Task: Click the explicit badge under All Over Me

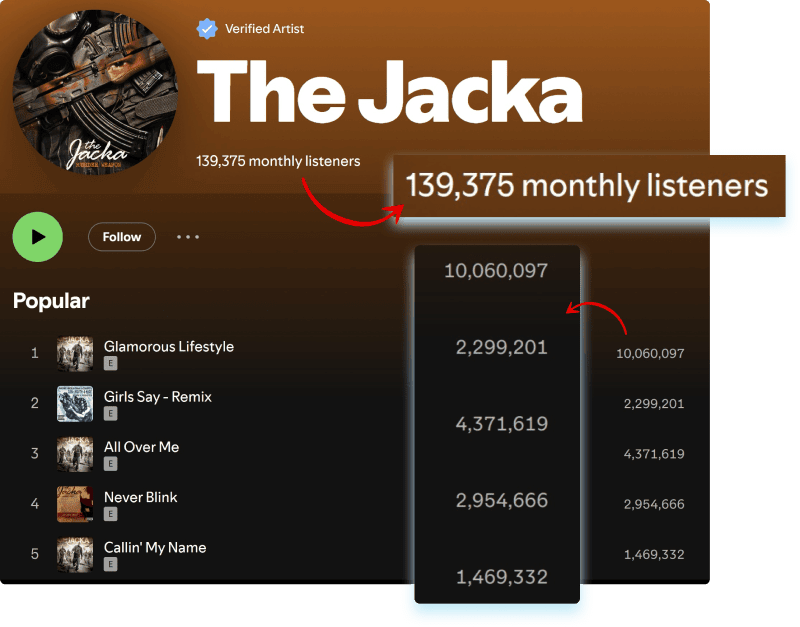Action: tap(111, 464)
